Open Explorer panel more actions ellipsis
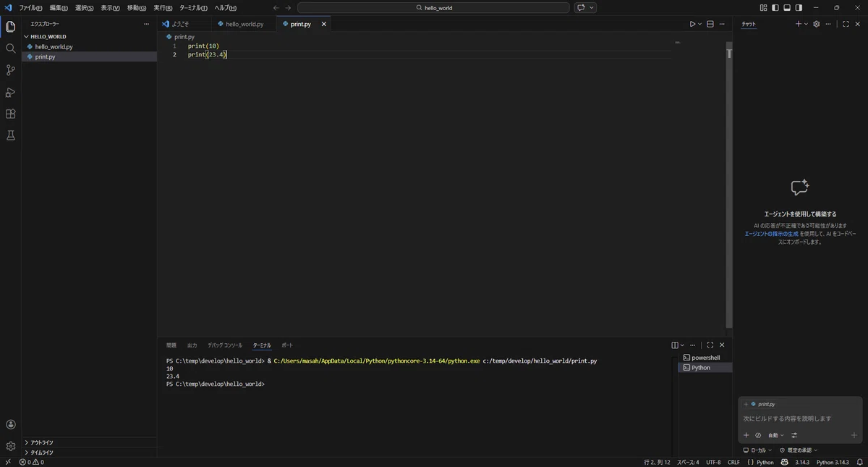The height and width of the screenshot is (467, 868). point(147,24)
